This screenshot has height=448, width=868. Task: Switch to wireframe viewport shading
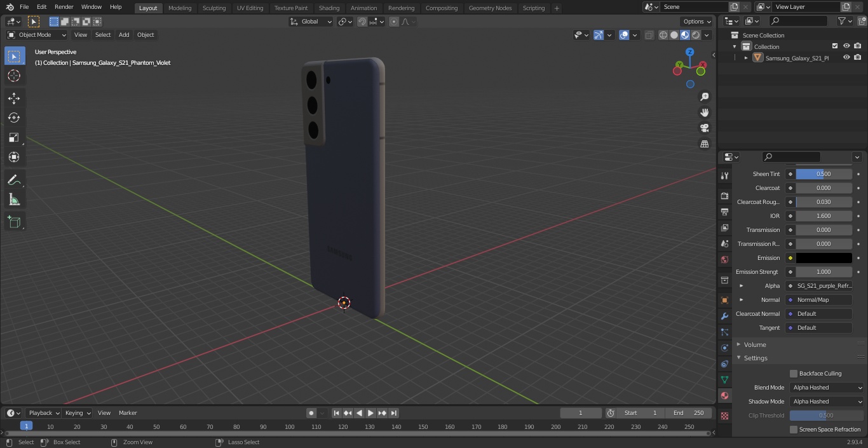click(663, 35)
